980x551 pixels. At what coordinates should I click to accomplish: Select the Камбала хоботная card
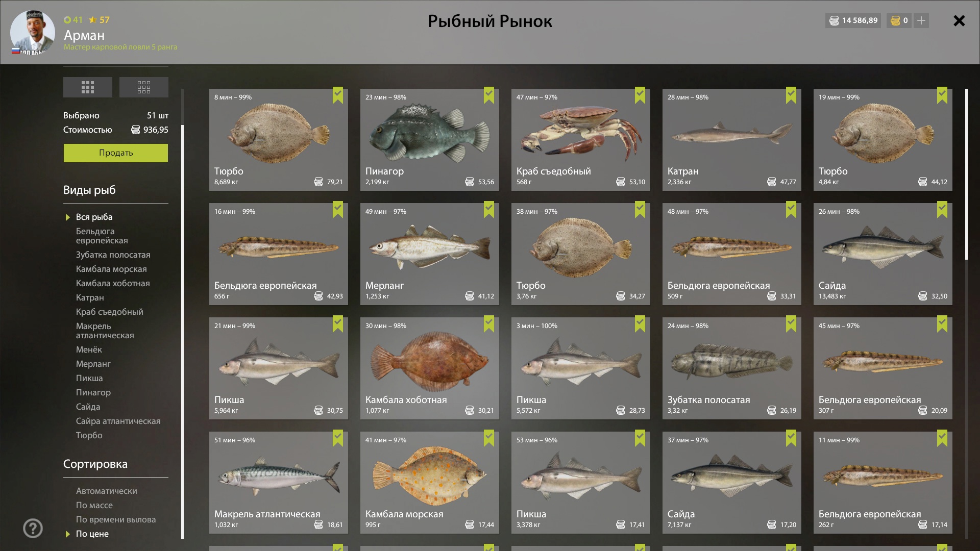[430, 368]
